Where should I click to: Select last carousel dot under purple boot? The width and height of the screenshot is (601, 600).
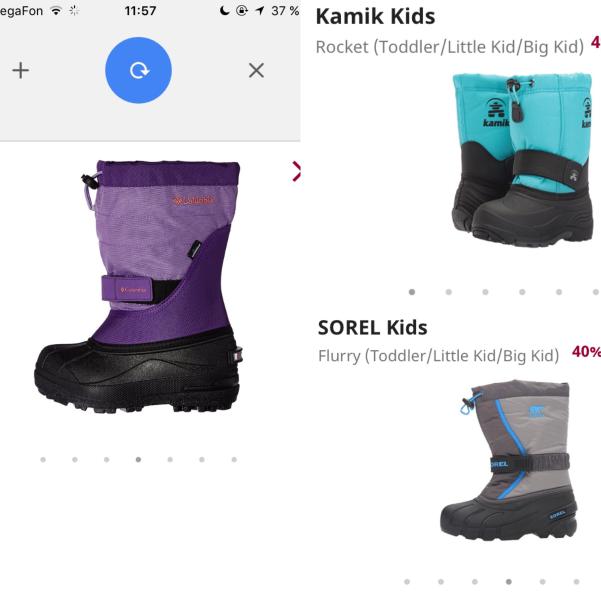pos(234,459)
